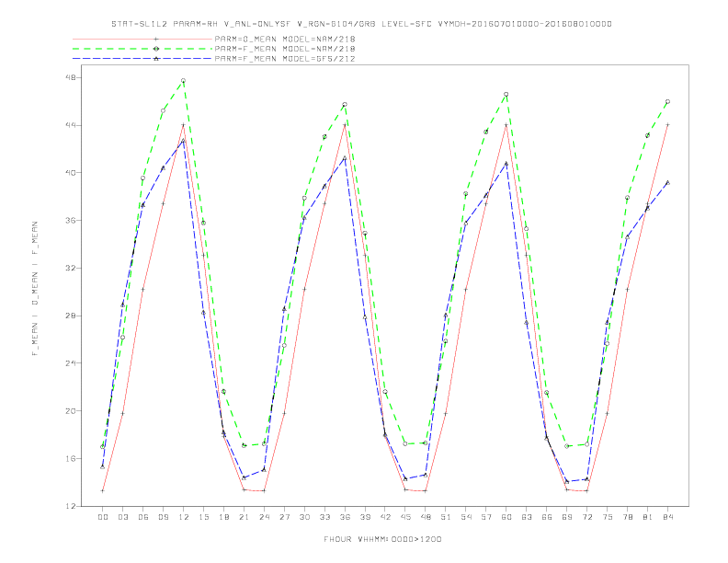This screenshot has width=728, height=563.
Task: Click the y-axis tick label 16
Action: [71, 458]
